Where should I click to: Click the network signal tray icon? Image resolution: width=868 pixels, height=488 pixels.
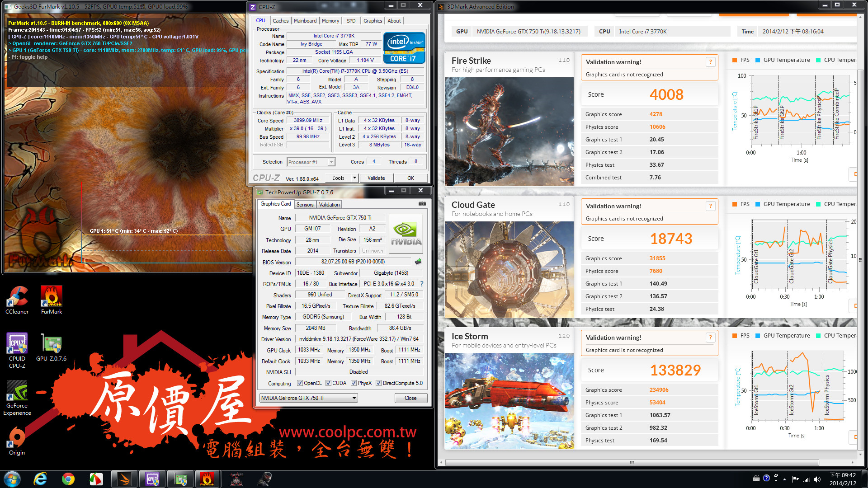806,479
